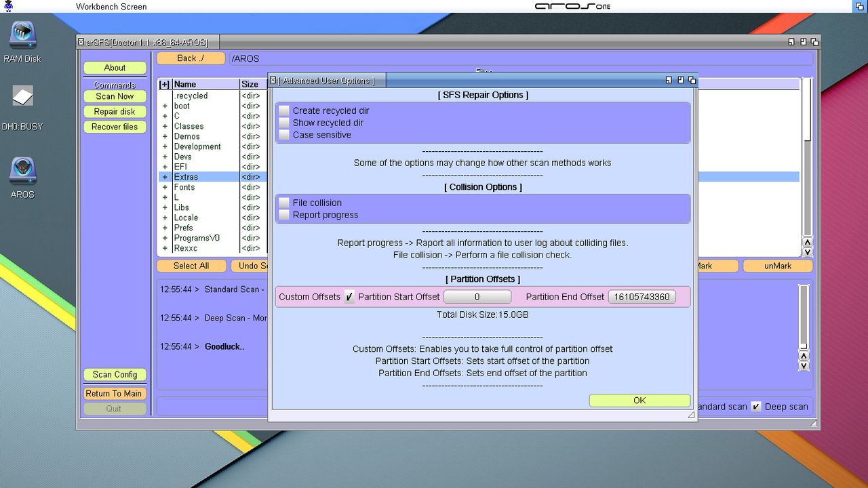Screen dimensions: 868x488
Task: Click the Goodluck.. log entry
Action: 224,346
